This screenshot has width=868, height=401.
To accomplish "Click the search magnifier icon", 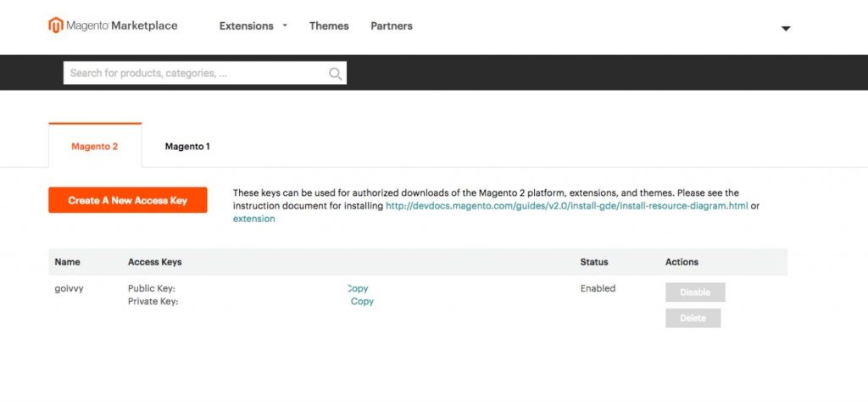I will (335, 74).
